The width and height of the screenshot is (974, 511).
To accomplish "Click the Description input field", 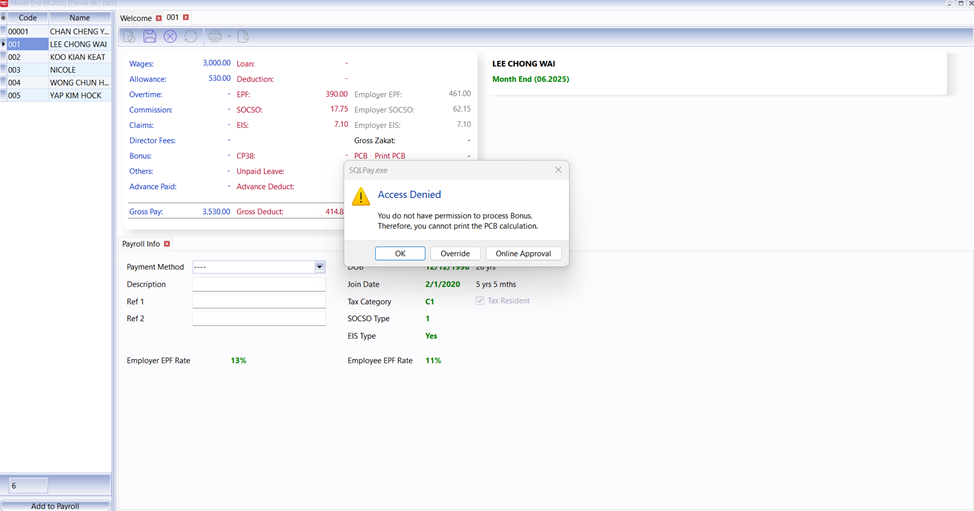I will (259, 284).
